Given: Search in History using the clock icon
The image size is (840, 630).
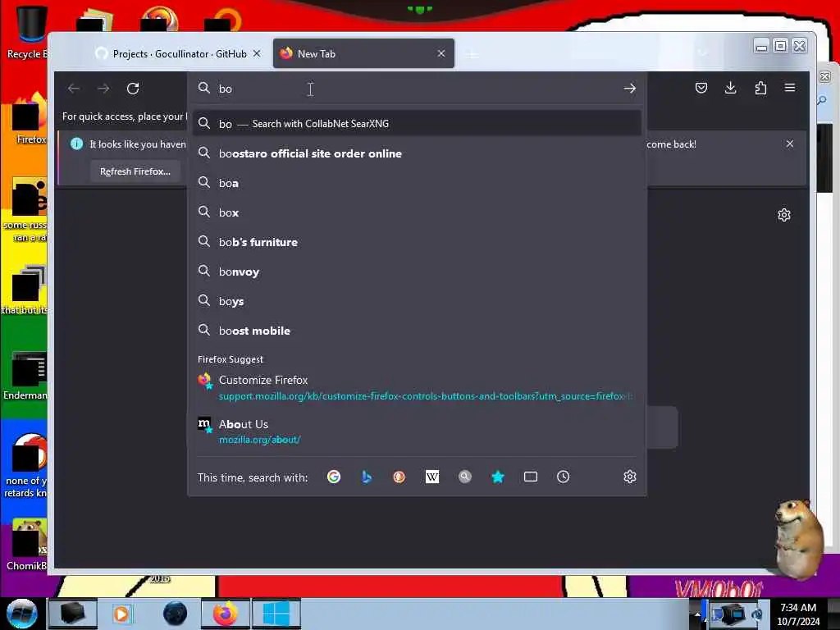Looking at the screenshot, I should point(563,477).
